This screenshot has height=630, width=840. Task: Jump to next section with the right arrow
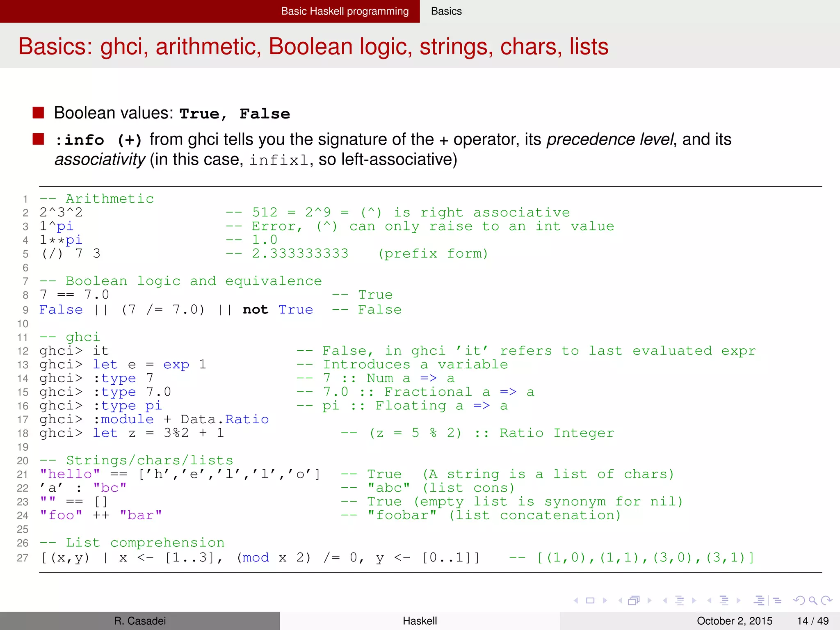[x=739, y=600]
